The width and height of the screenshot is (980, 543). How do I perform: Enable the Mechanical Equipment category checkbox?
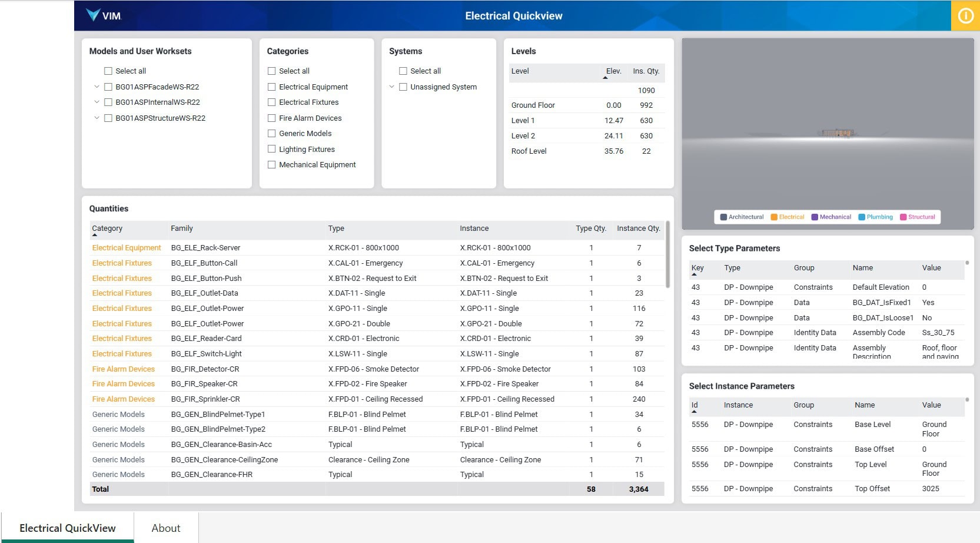pyautogui.click(x=272, y=164)
